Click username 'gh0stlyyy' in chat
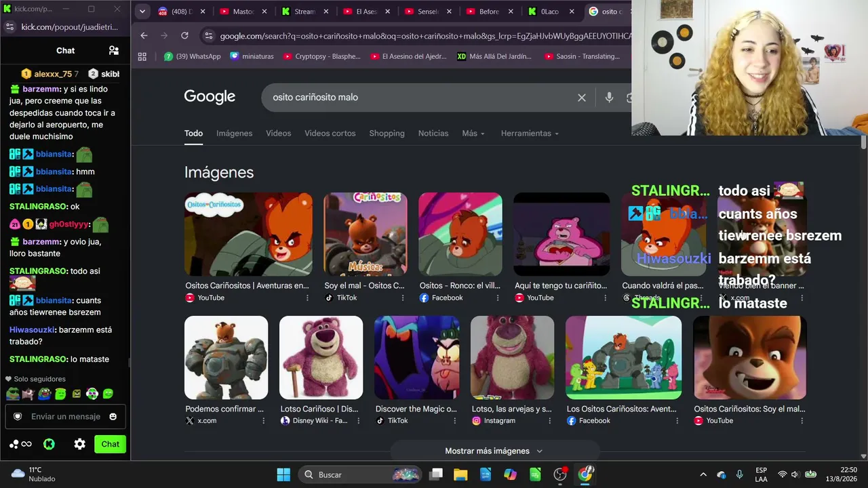 [x=69, y=224]
